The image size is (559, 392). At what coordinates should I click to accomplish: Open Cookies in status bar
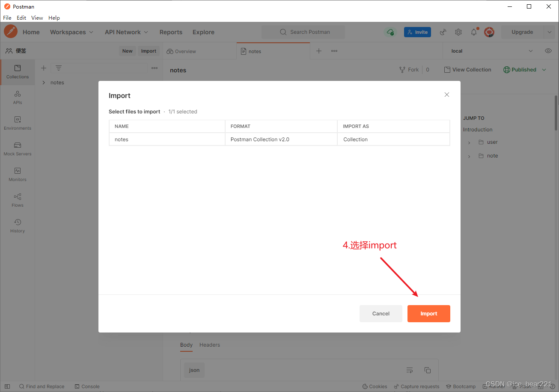pos(375,386)
